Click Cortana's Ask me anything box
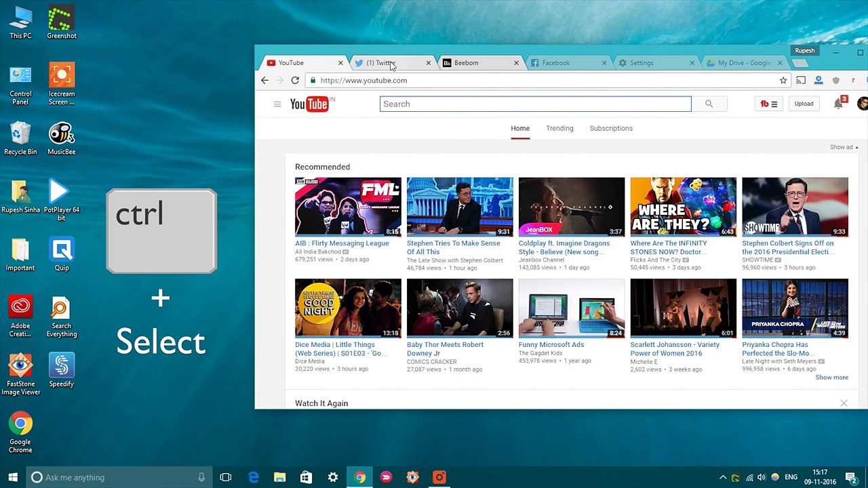 click(x=119, y=477)
